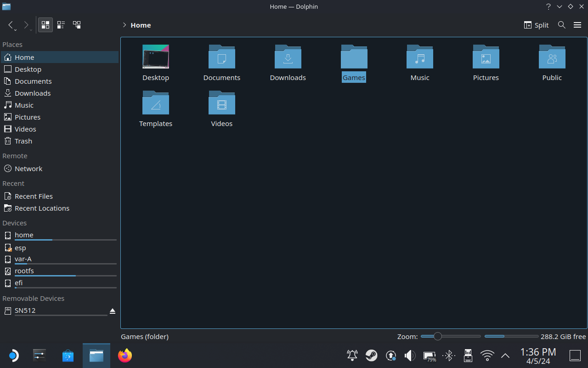
Task: Click the Search magnifier icon
Action: (561, 25)
